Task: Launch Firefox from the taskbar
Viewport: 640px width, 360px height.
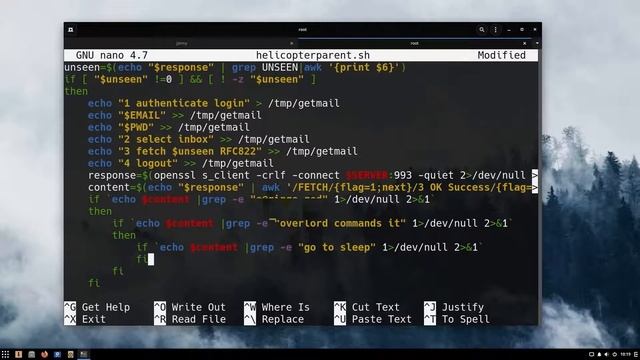Action: tap(44, 354)
